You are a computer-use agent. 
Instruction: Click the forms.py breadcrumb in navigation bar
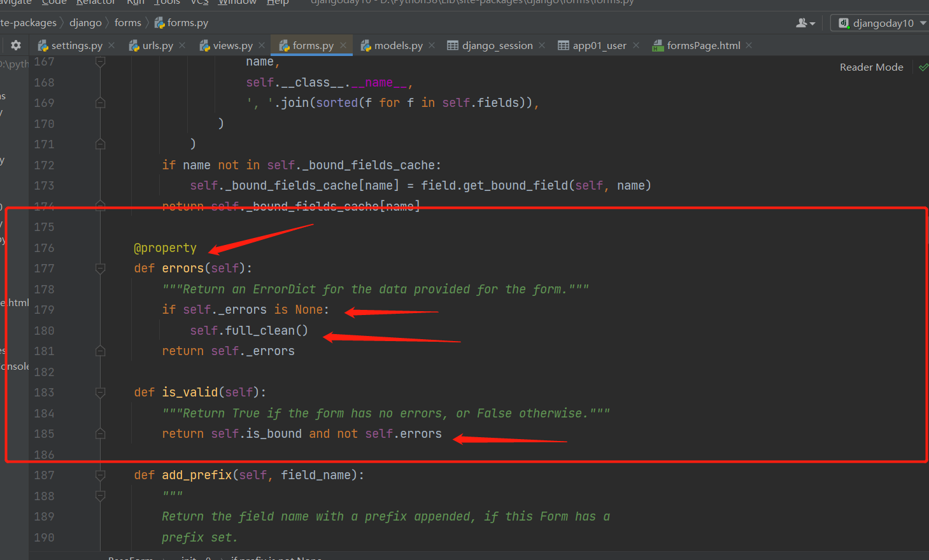click(181, 23)
